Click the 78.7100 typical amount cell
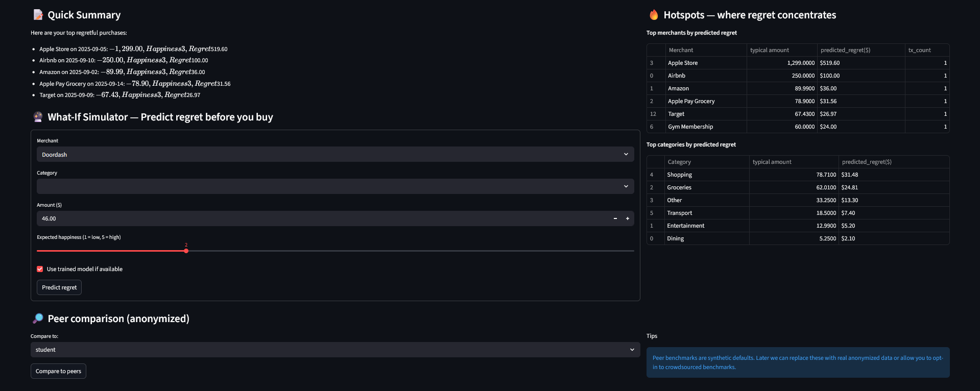Screen dimensions: 980x391 click(794, 175)
